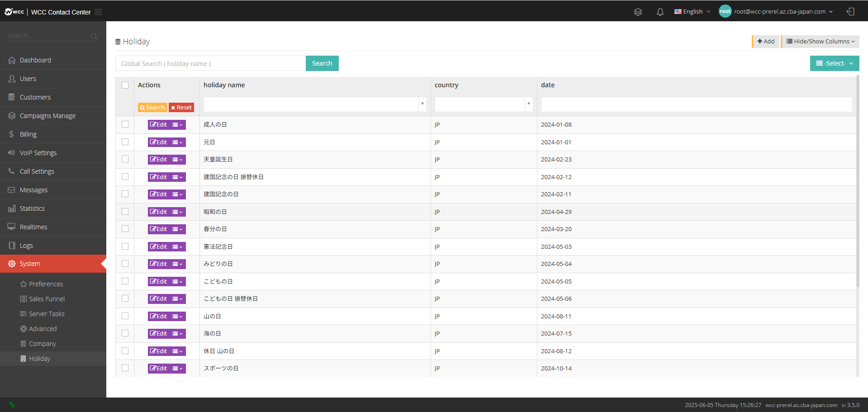Open action dropdown for 成人の日 row
The height and width of the screenshot is (412, 868).
tap(178, 125)
